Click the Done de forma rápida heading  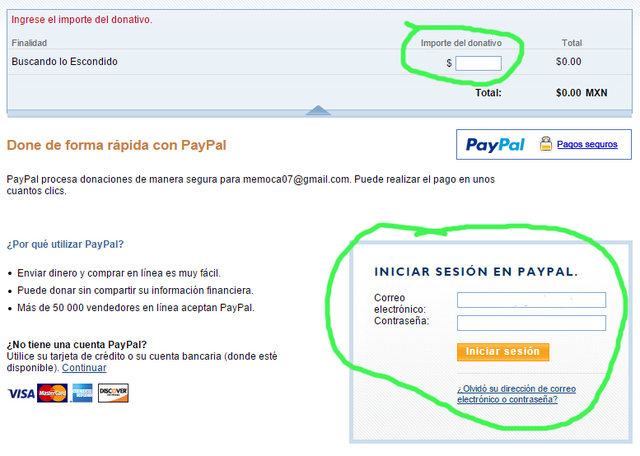(x=116, y=145)
